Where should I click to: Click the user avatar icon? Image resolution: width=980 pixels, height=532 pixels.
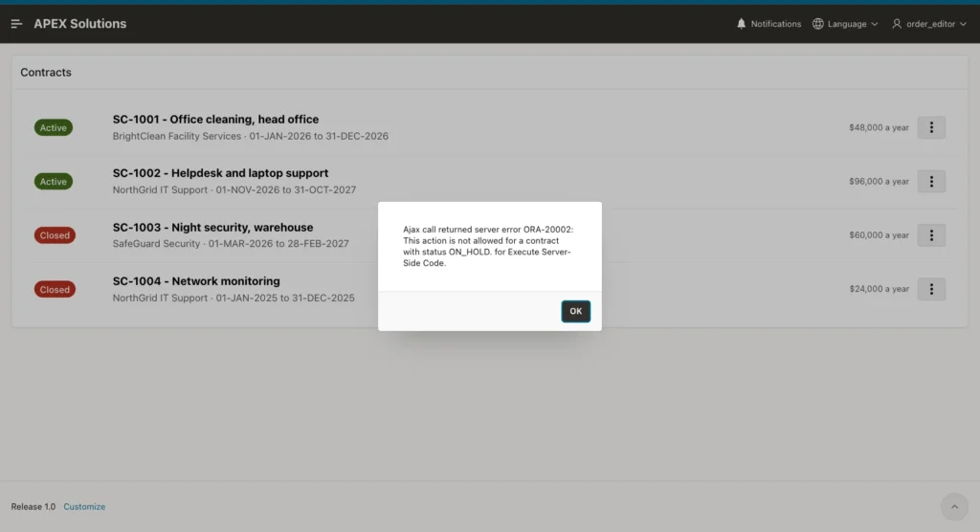pyautogui.click(x=897, y=24)
